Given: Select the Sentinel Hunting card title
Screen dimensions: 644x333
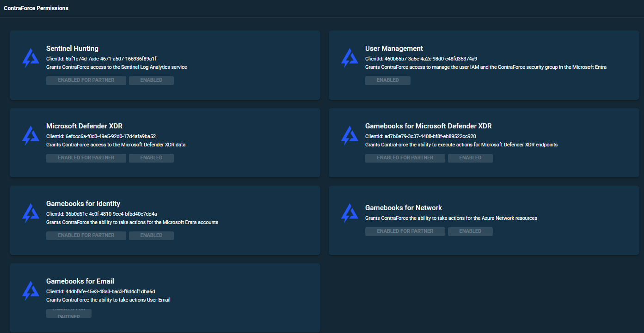Looking at the screenshot, I should [x=72, y=48].
